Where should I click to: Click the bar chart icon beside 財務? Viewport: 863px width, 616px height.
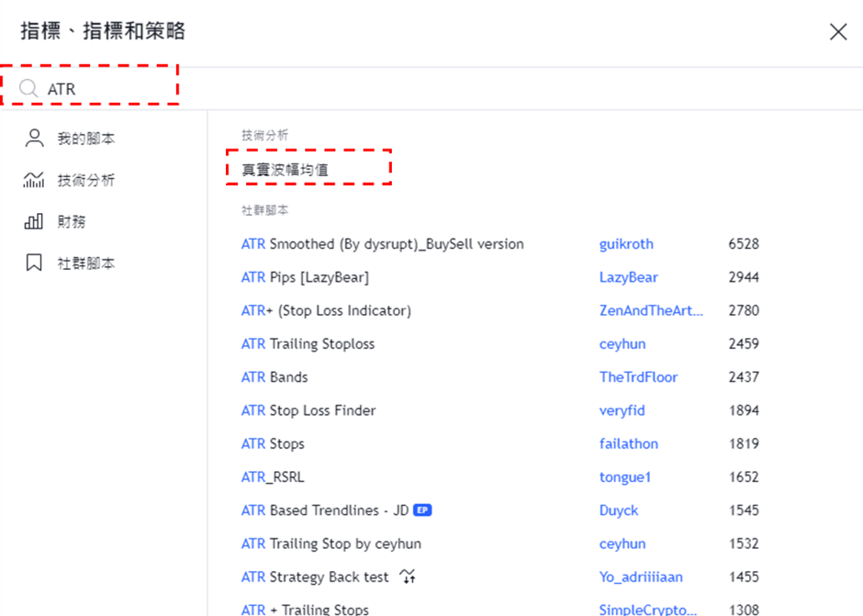pos(34,221)
